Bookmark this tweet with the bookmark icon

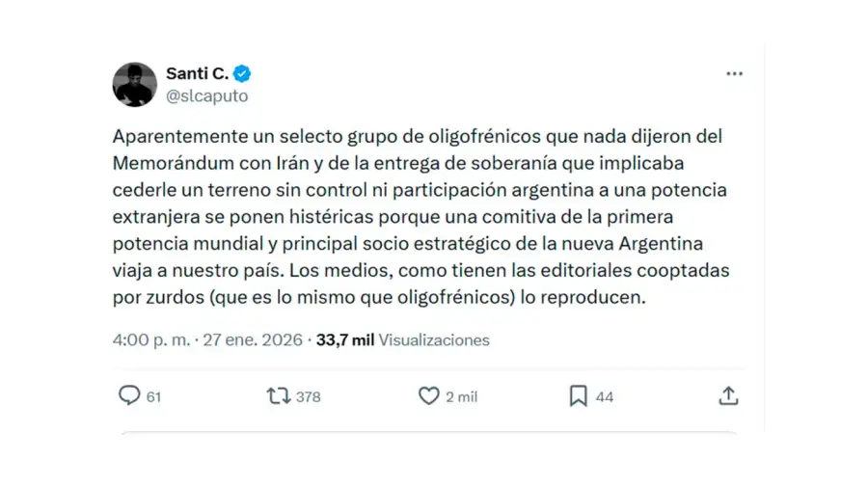[579, 395]
